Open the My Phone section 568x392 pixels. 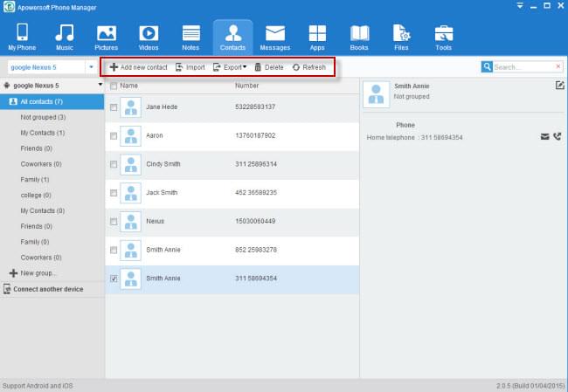point(22,38)
